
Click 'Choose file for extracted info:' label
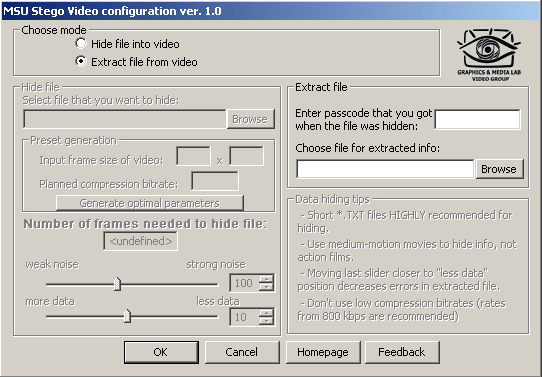click(x=367, y=148)
